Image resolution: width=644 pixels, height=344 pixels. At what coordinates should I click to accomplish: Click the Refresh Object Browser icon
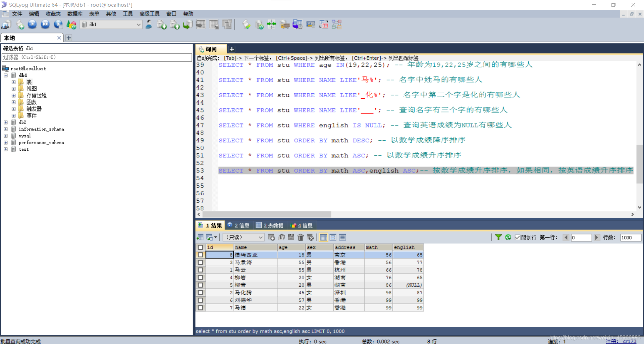pyautogui.click(x=71, y=24)
